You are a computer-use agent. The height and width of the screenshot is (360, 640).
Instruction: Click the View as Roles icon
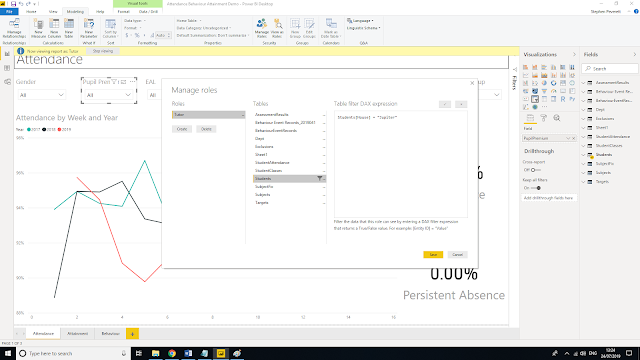point(277,29)
